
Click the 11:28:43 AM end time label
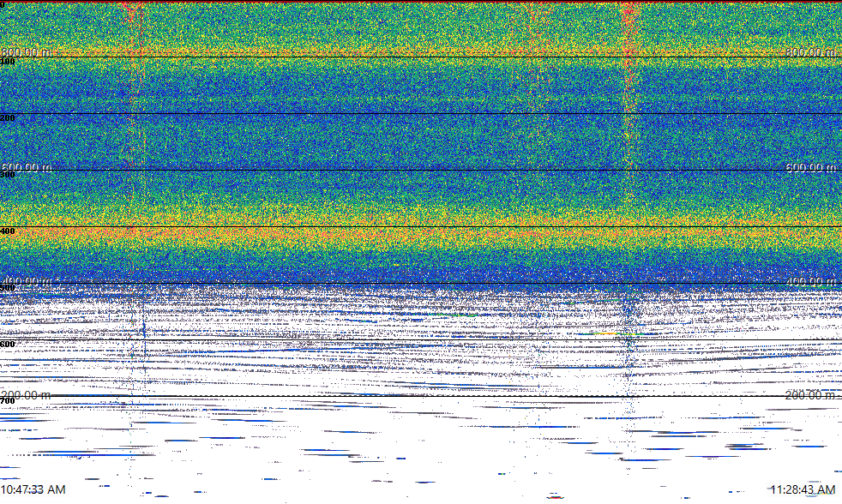[x=803, y=489]
